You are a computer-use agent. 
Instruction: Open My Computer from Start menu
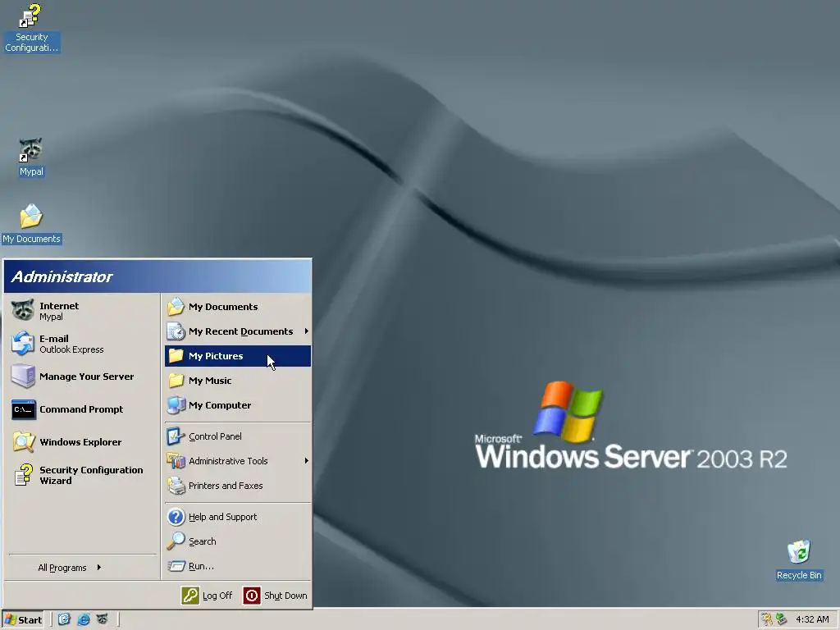(x=238, y=405)
